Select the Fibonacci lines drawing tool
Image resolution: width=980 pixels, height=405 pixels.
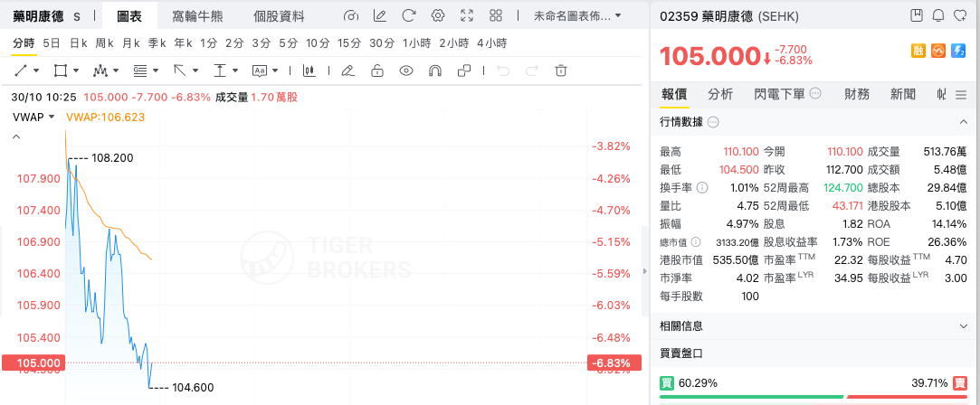coord(140,71)
